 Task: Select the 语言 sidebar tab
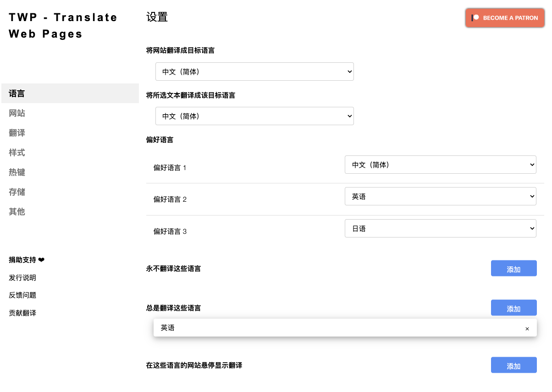[x=70, y=94]
